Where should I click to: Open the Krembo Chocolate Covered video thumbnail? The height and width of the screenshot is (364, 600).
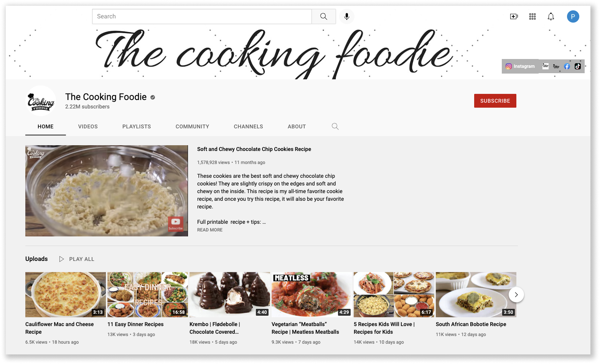229,294
